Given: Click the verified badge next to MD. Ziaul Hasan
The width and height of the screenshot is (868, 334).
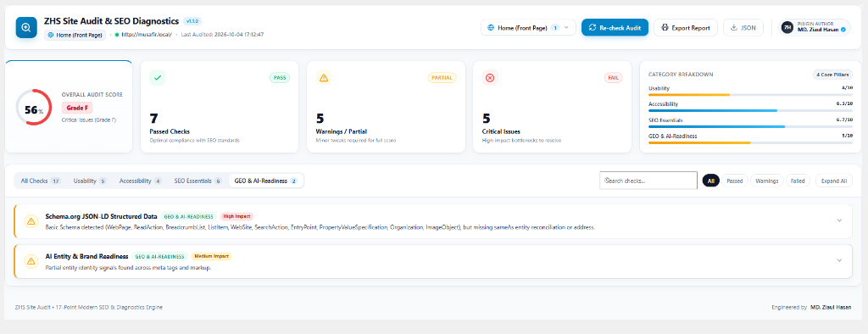Looking at the screenshot, I should click(843, 30).
